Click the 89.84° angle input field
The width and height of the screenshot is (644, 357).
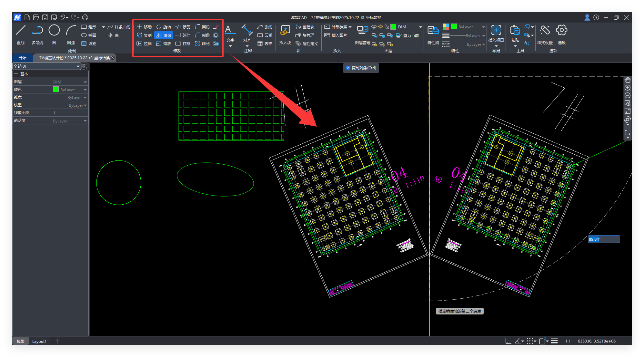click(x=603, y=239)
